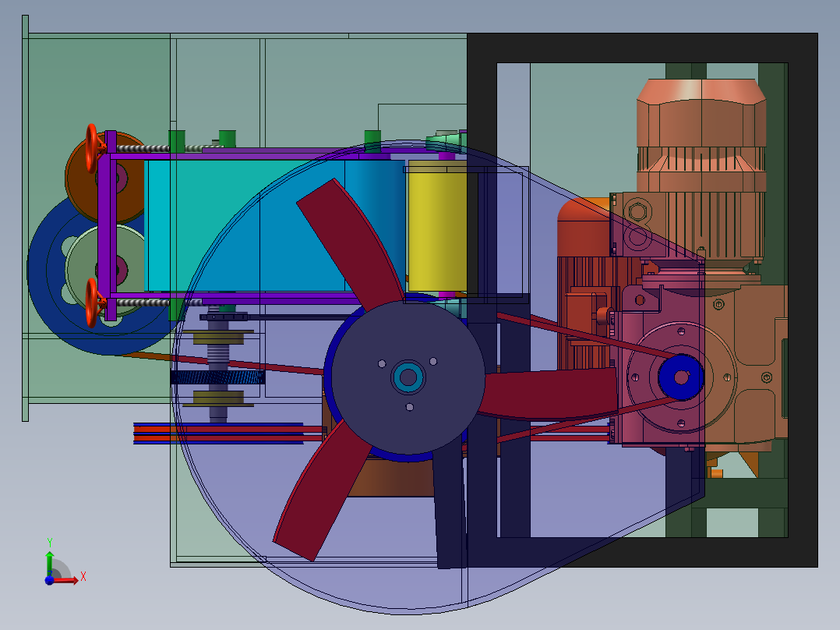Select the upper red handwheel

[92, 148]
